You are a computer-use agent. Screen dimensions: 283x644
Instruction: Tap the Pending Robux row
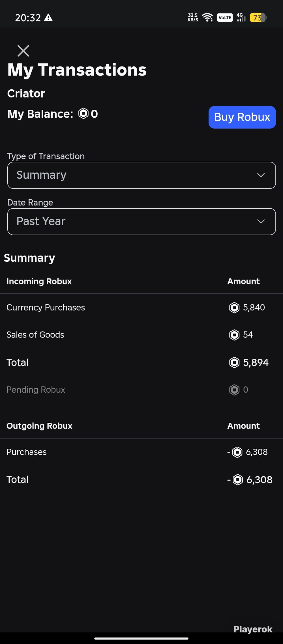[x=141, y=390]
